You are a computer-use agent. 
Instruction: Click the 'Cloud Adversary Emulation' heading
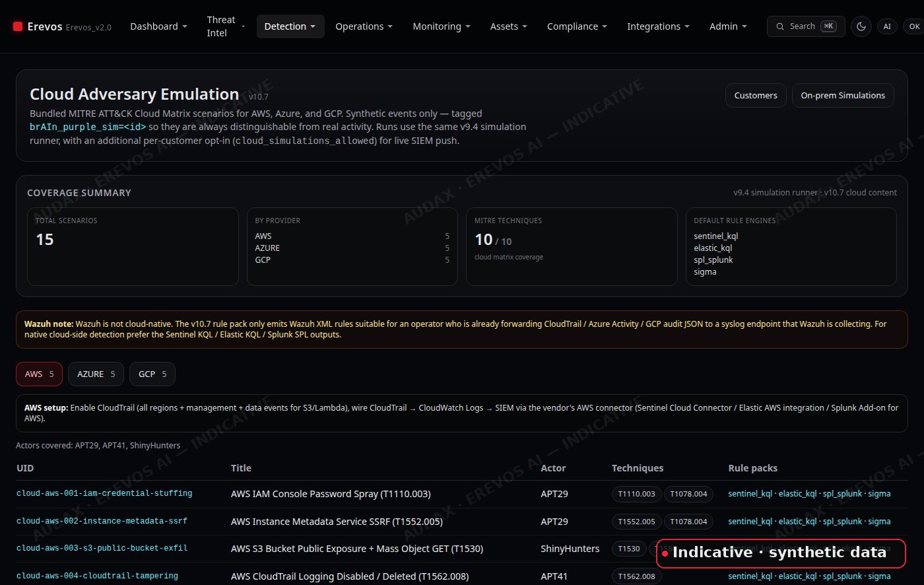pos(135,94)
